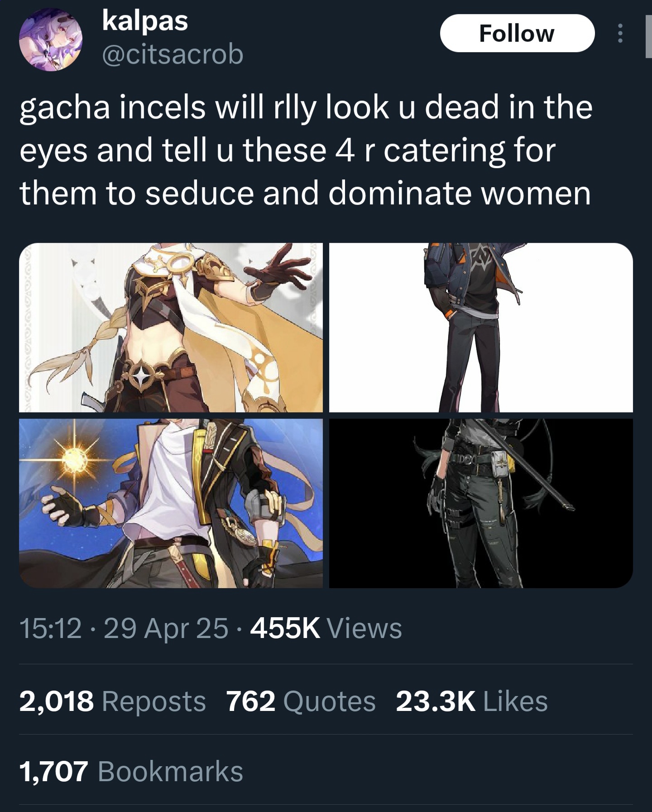The image size is (652, 812).
Task: Open the @citsacrob handle link
Action: 173,54
